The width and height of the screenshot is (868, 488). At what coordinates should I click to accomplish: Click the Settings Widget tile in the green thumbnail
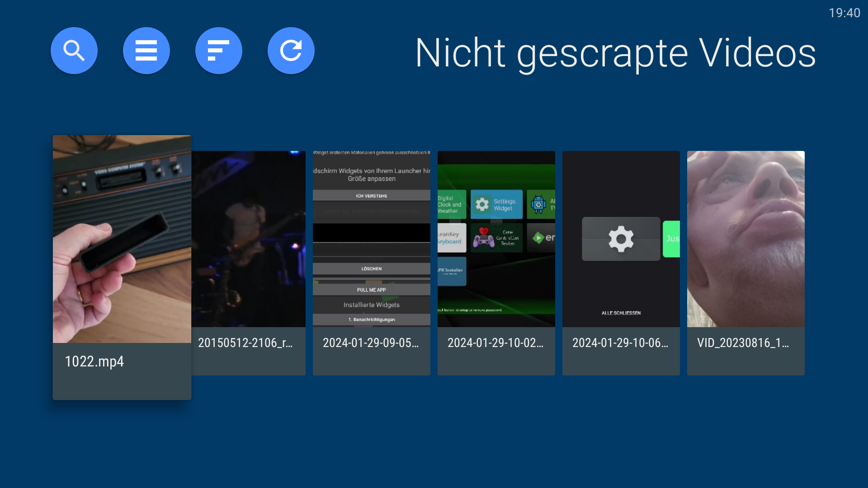point(496,205)
